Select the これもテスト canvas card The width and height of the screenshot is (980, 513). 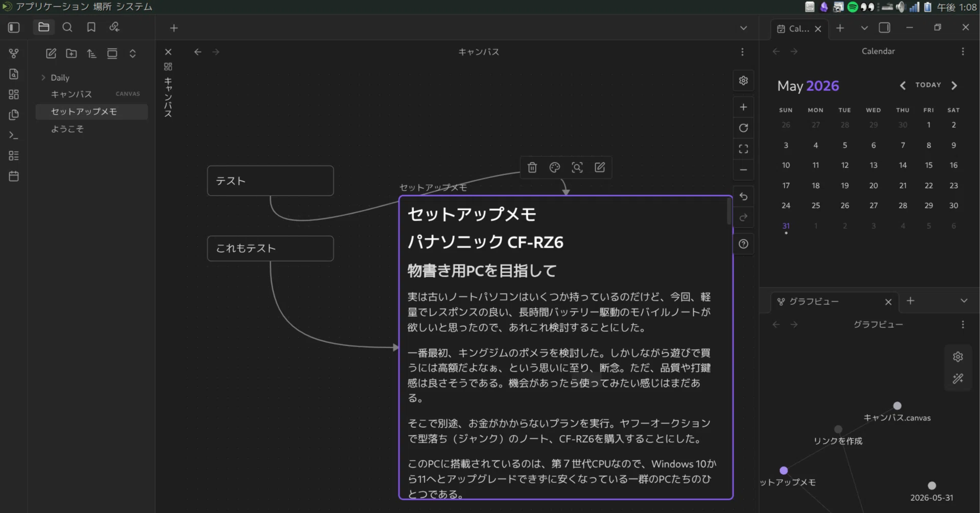pos(271,248)
